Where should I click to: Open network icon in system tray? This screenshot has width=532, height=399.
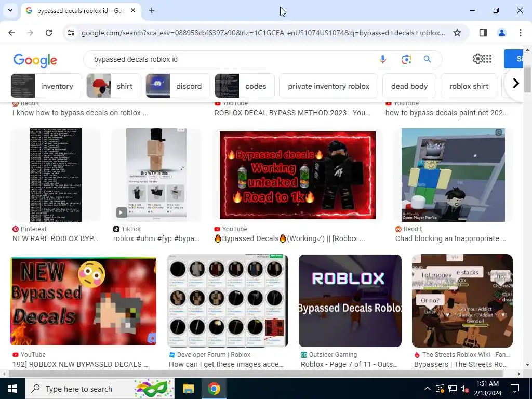click(453, 389)
